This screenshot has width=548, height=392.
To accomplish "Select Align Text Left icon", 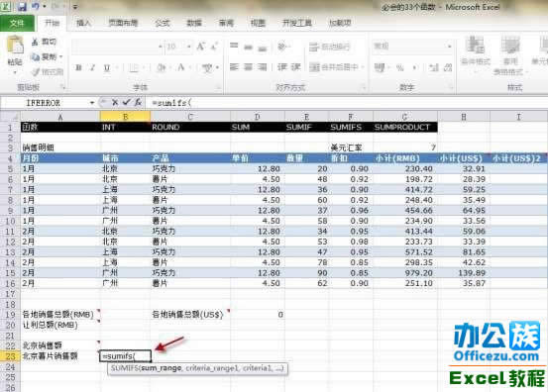I will point(234,66).
